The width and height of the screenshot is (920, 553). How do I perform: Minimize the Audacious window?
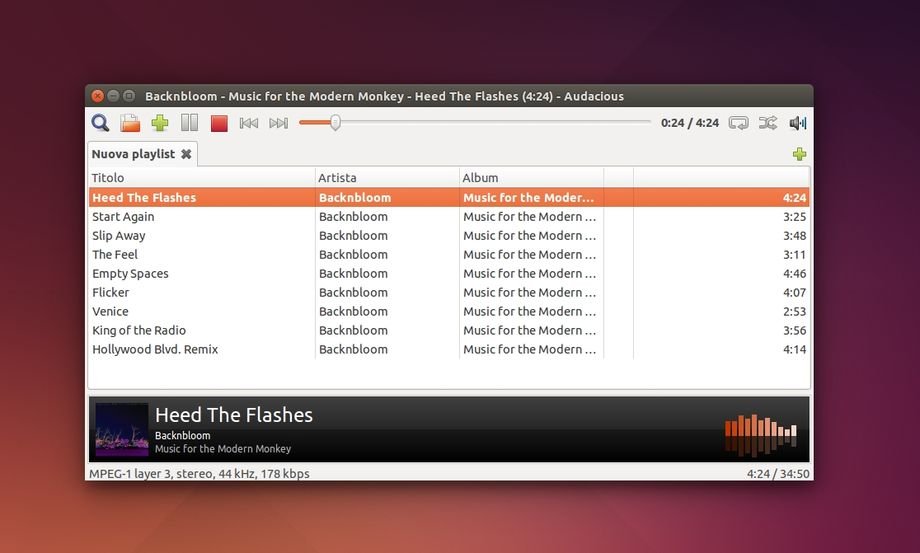113,96
